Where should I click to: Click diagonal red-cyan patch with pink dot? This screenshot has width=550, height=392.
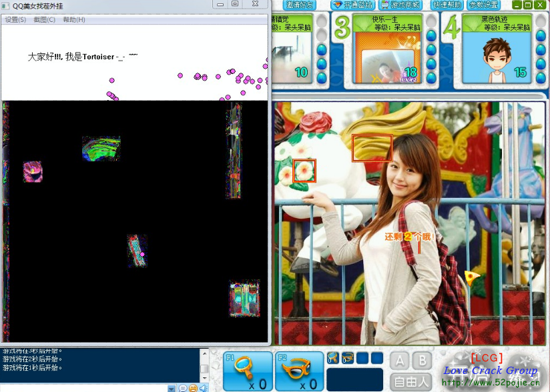137,251
